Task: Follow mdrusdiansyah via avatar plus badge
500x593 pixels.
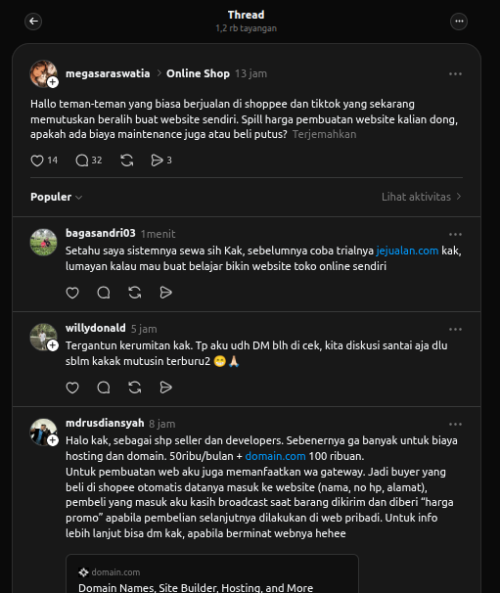Action: pyautogui.click(x=53, y=440)
